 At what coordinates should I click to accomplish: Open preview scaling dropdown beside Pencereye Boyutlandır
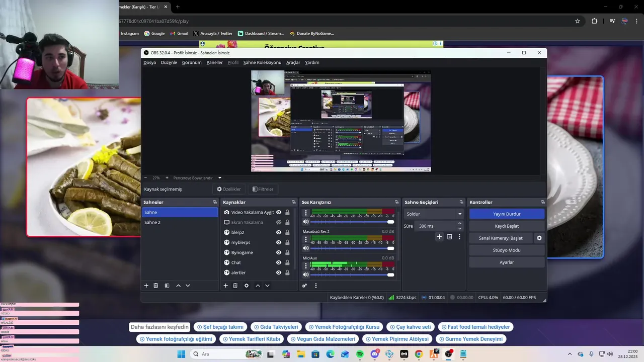click(x=220, y=177)
